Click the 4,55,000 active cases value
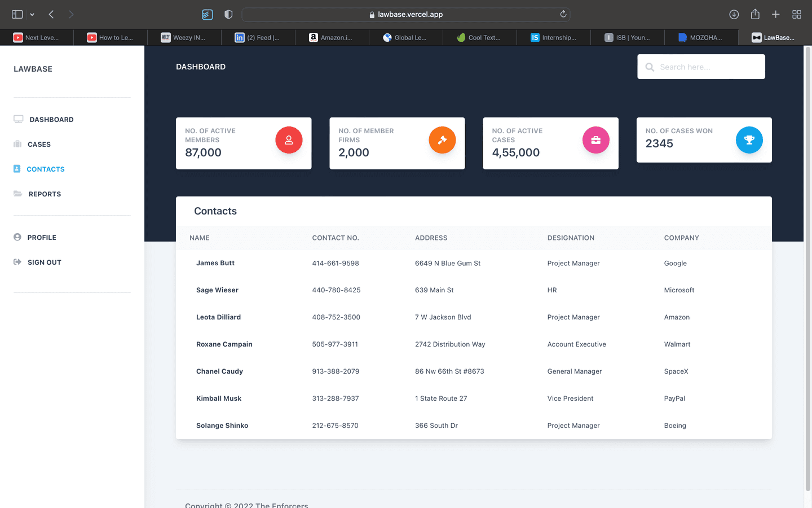 tap(516, 152)
